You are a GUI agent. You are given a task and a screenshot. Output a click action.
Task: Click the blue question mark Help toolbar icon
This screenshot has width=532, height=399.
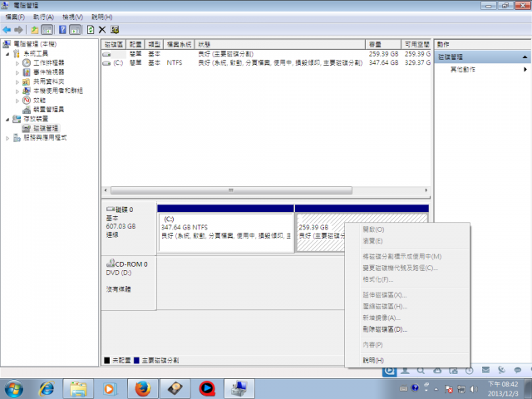click(62, 30)
